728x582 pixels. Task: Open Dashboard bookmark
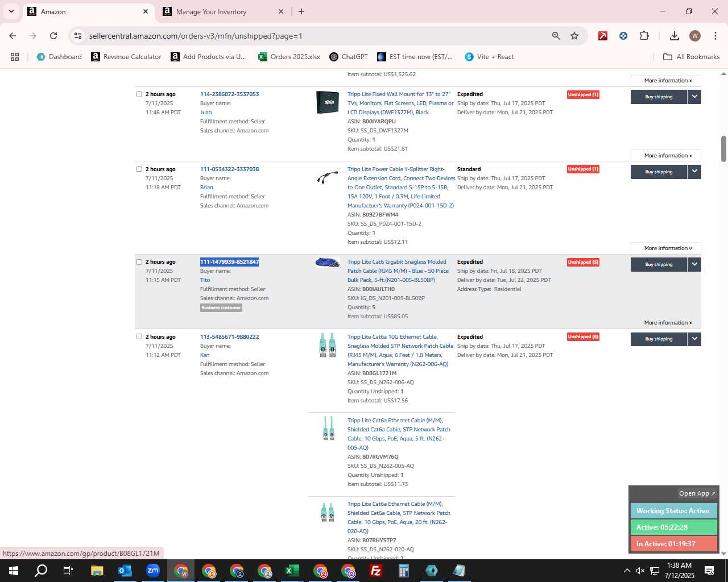click(x=59, y=57)
